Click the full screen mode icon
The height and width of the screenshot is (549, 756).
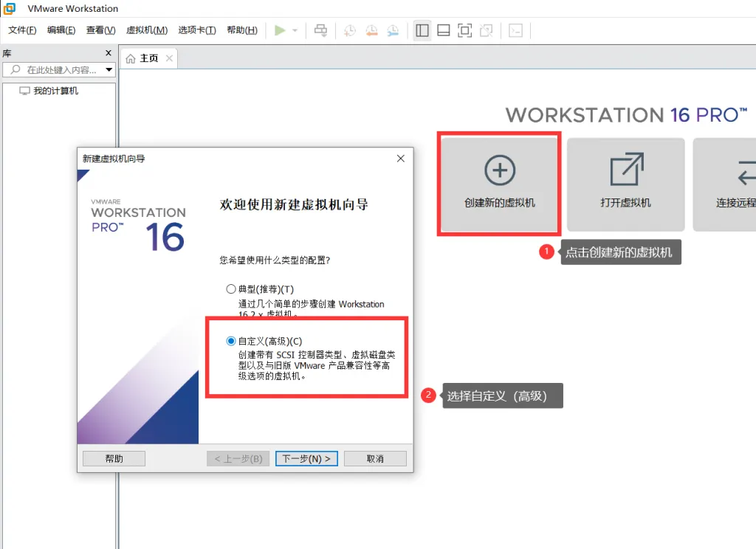(465, 30)
